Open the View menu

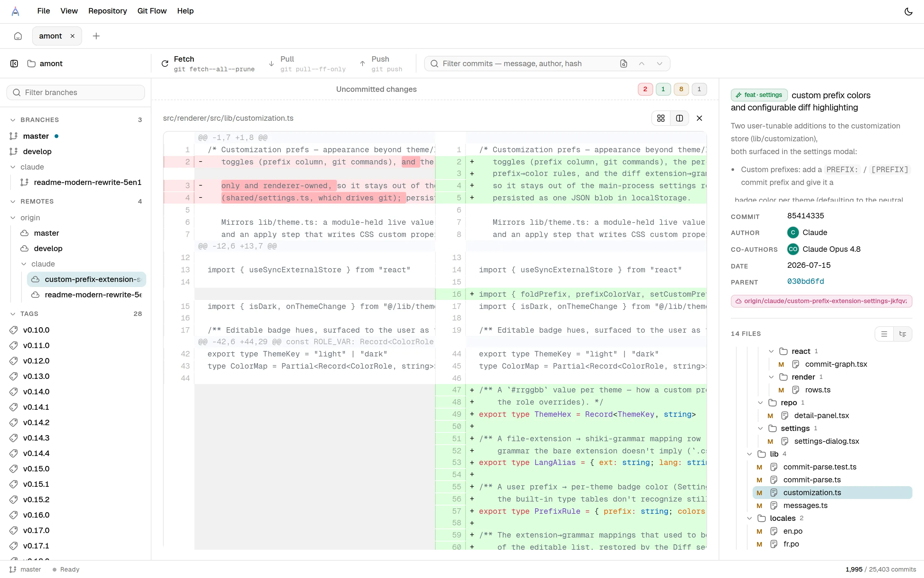coord(69,11)
